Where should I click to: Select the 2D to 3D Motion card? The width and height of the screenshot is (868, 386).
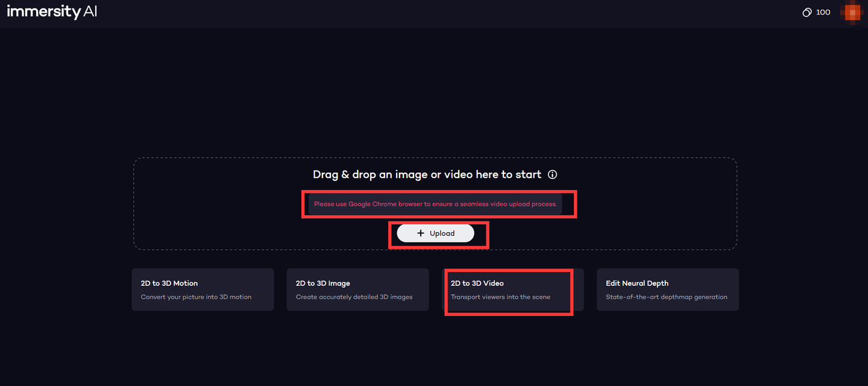coord(203,289)
